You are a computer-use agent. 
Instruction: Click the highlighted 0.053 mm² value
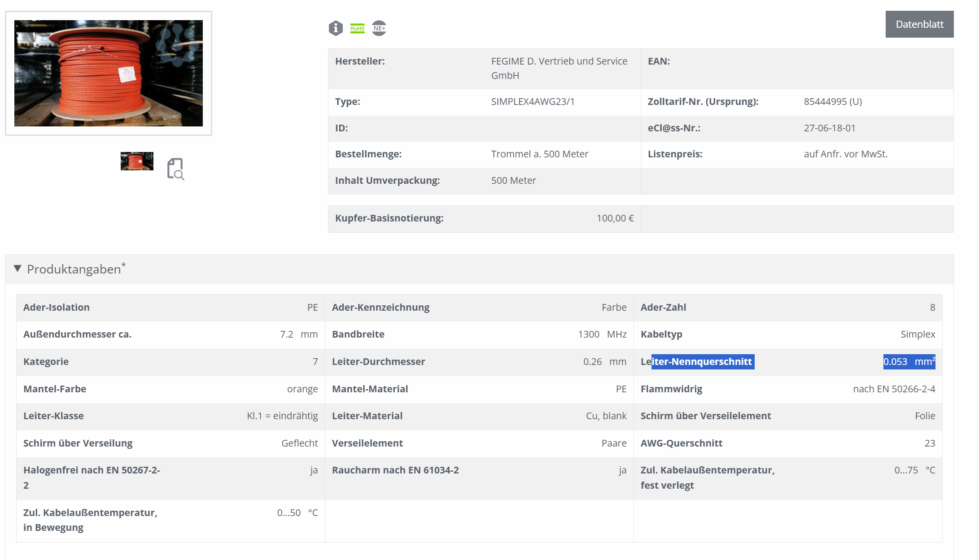click(x=909, y=362)
